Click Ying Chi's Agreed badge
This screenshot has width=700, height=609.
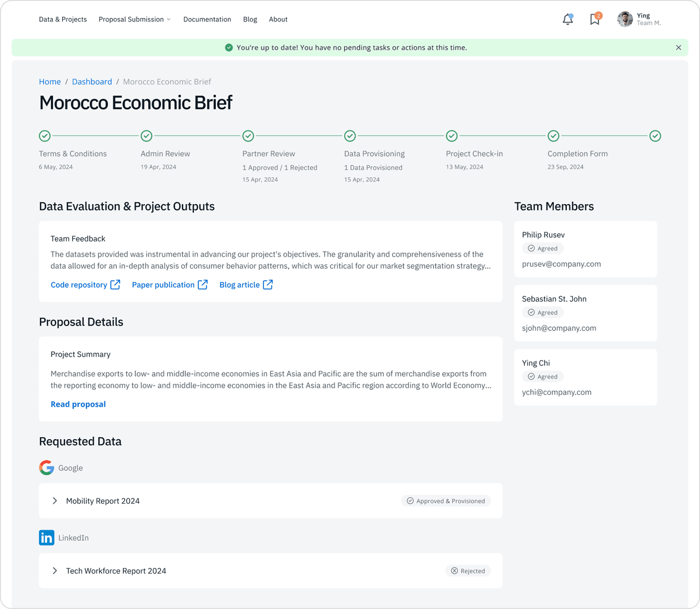point(543,377)
